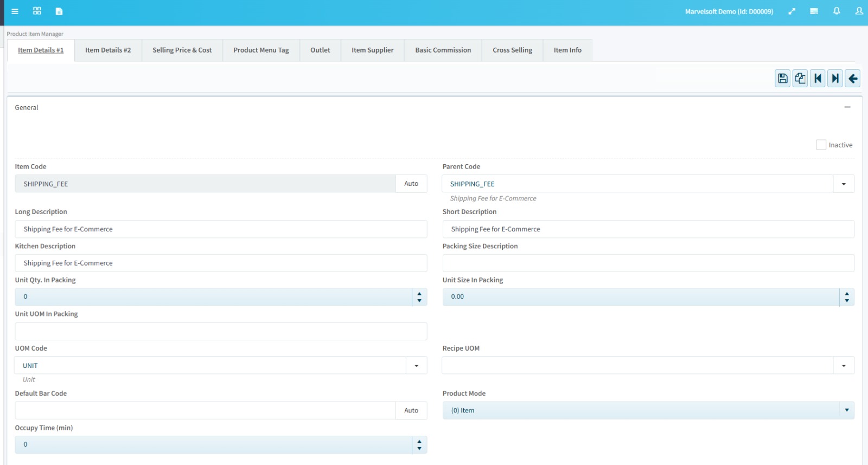Viewport: 868px width, 465px height.
Task: Click the Unit Qty. In Packing field
Action: [213, 297]
